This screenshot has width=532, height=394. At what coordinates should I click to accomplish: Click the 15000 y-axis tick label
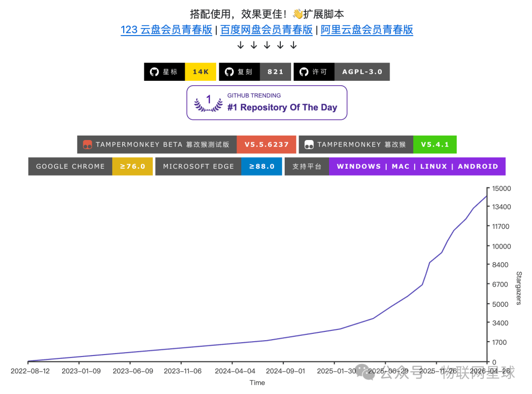click(x=501, y=188)
